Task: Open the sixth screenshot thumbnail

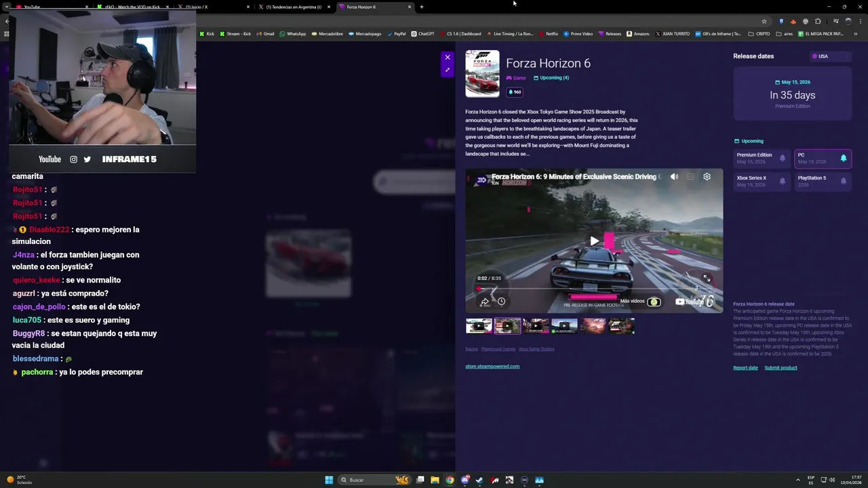Action: [621, 326]
